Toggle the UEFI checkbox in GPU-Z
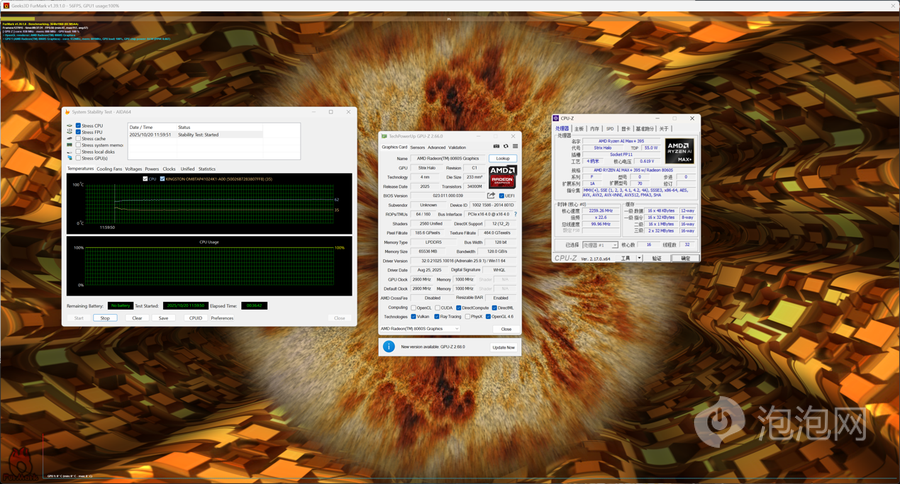900x484 pixels. pyautogui.click(x=501, y=196)
